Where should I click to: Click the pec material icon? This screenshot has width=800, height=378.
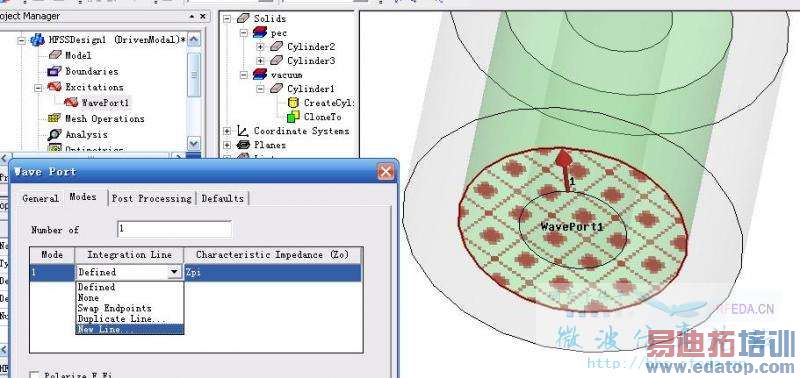[260, 33]
